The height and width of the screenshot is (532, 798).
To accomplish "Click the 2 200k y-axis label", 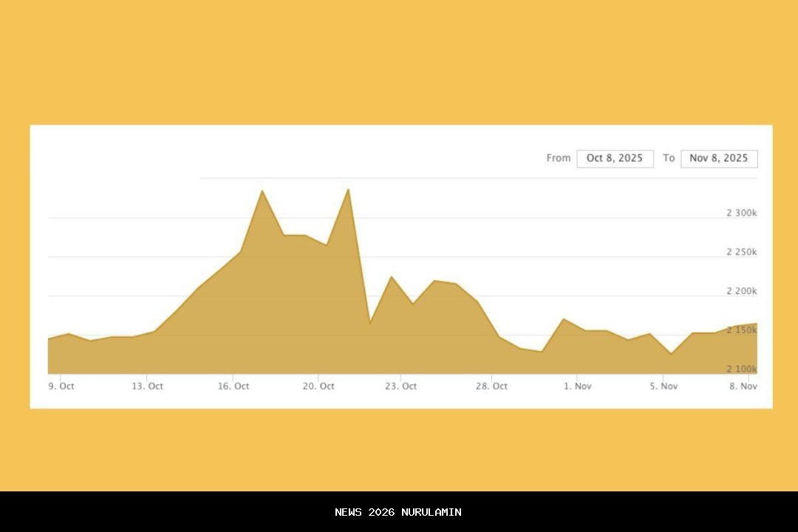I will point(741,291).
